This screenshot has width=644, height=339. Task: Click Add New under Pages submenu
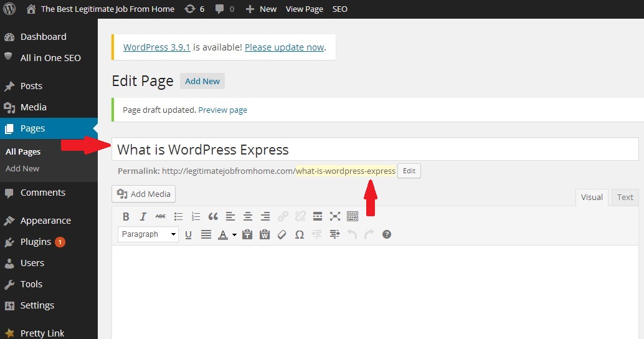pyautogui.click(x=22, y=168)
